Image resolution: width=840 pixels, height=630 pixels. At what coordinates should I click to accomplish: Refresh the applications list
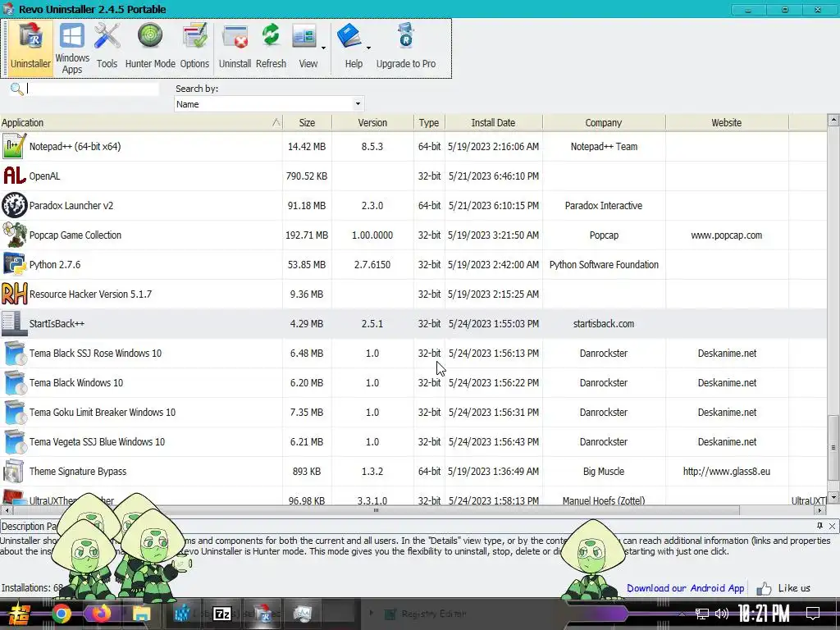271,47
